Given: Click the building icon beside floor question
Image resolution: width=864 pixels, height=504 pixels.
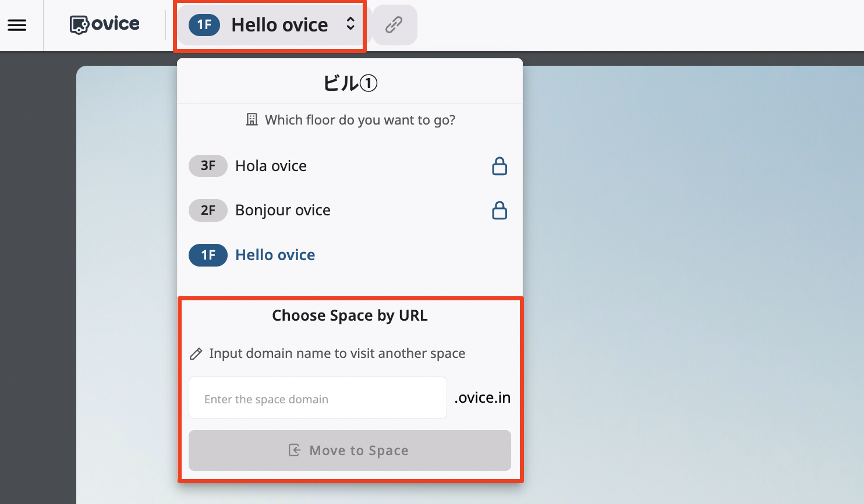Looking at the screenshot, I should coord(252,120).
